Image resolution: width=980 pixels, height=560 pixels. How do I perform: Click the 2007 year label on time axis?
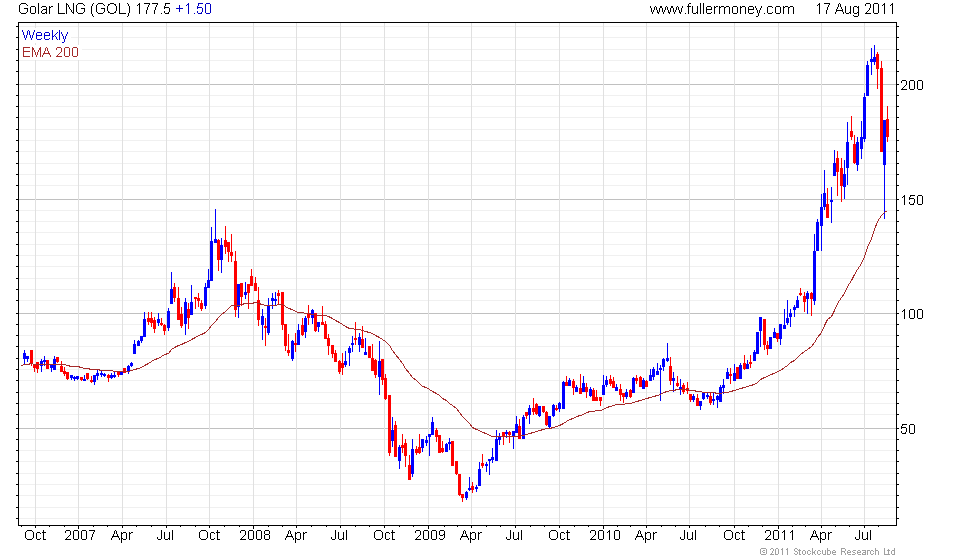tap(79, 536)
